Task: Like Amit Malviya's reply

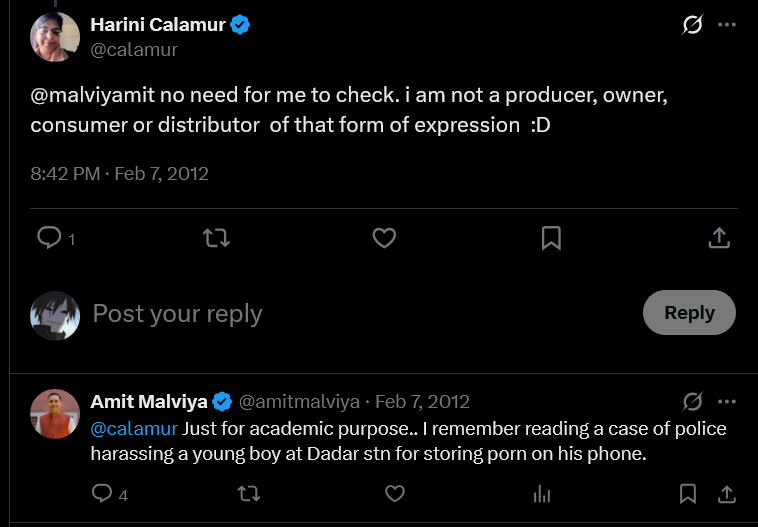Action: click(395, 494)
